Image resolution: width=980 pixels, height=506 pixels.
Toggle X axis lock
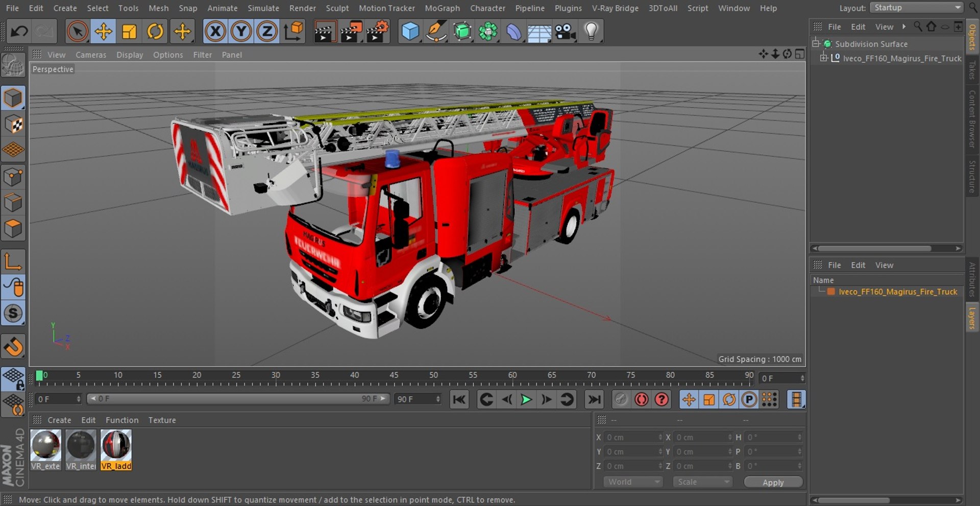point(215,32)
